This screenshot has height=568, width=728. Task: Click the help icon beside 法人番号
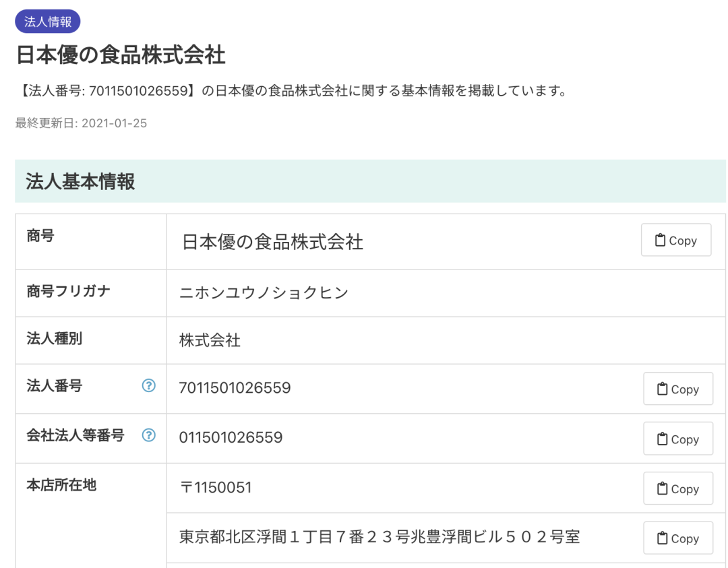tap(149, 386)
